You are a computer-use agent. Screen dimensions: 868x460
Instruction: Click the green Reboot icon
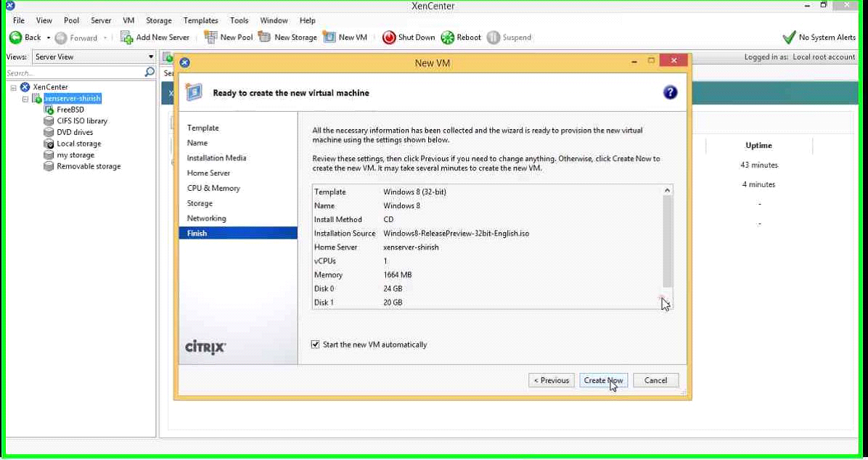click(447, 38)
